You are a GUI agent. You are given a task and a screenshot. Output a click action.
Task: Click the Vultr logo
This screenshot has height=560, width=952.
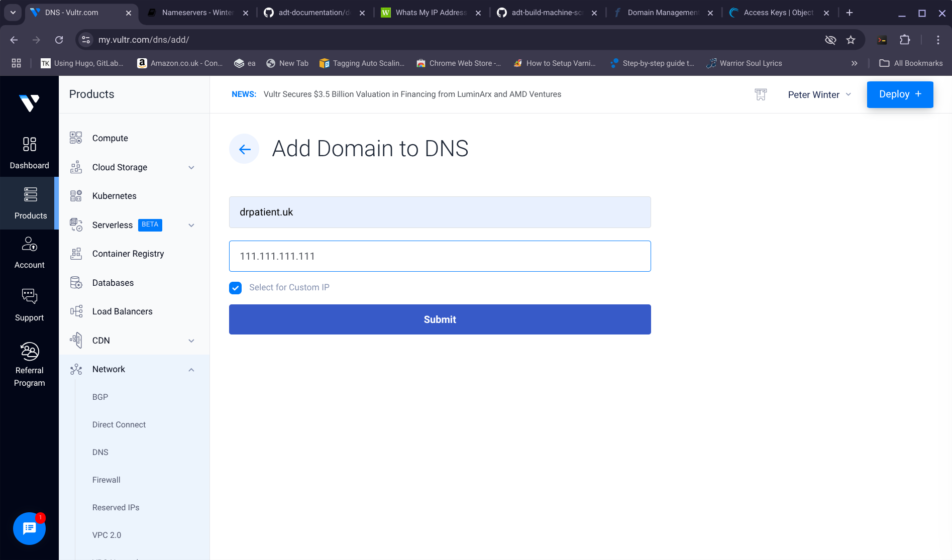point(29,103)
